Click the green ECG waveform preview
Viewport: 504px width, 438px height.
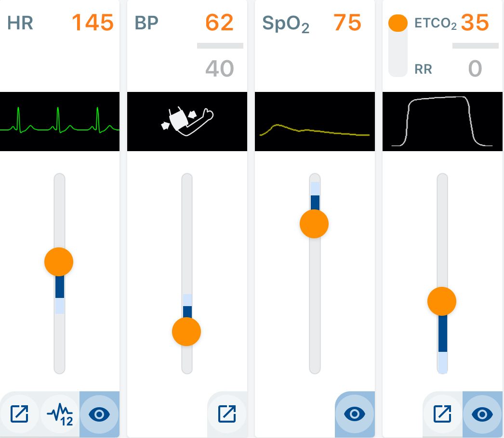[x=59, y=121]
